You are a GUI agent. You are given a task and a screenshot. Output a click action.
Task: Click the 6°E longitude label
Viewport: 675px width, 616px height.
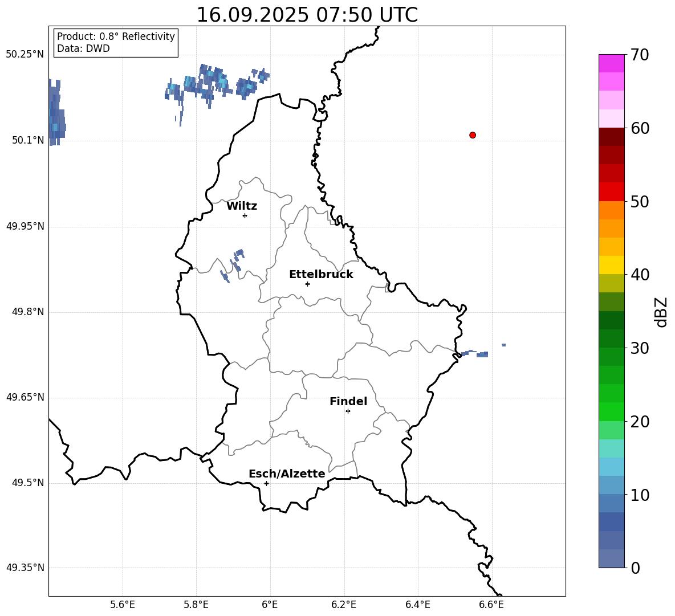(270, 605)
